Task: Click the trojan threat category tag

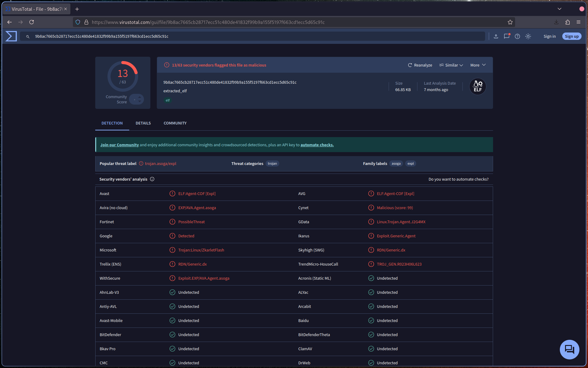Action: click(x=272, y=163)
